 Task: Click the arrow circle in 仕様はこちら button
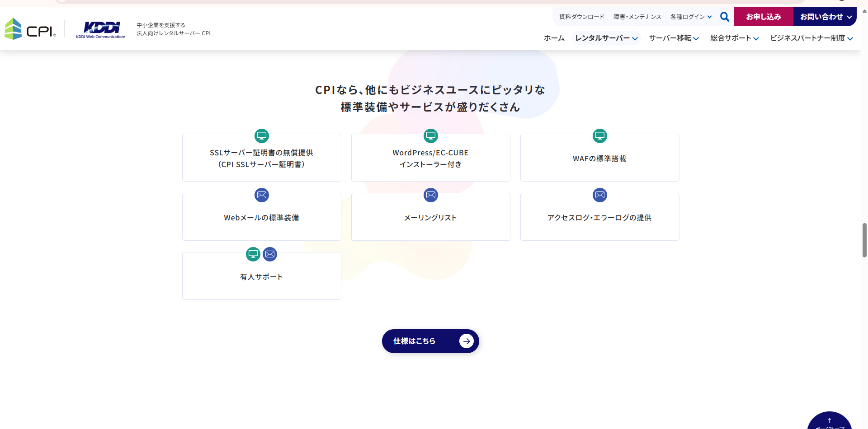point(466,341)
